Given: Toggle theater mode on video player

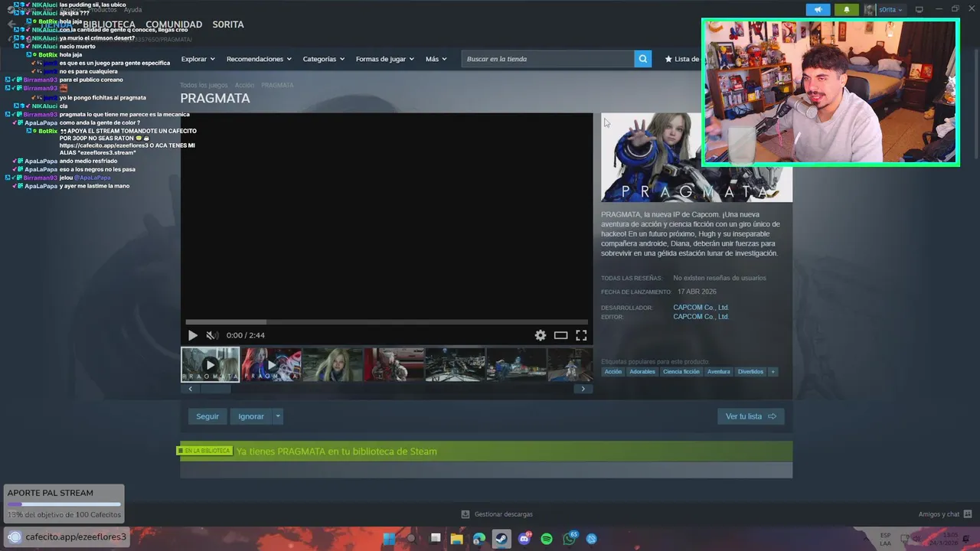Looking at the screenshot, I should tap(560, 335).
